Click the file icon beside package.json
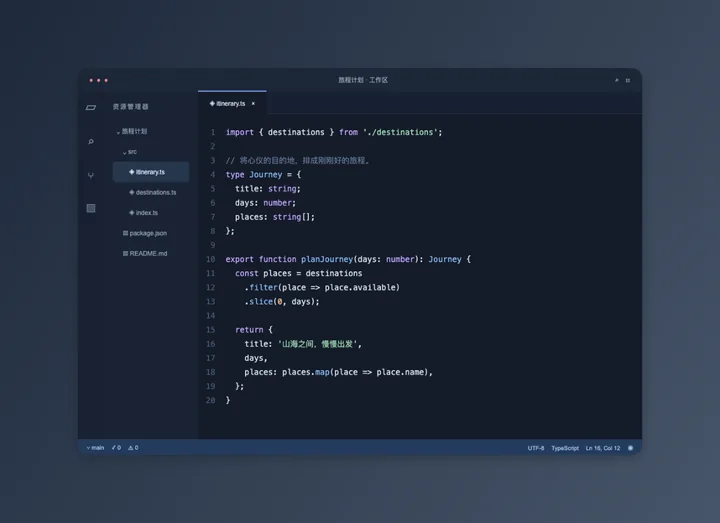The width and height of the screenshot is (720, 523). click(x=125, y=233)
